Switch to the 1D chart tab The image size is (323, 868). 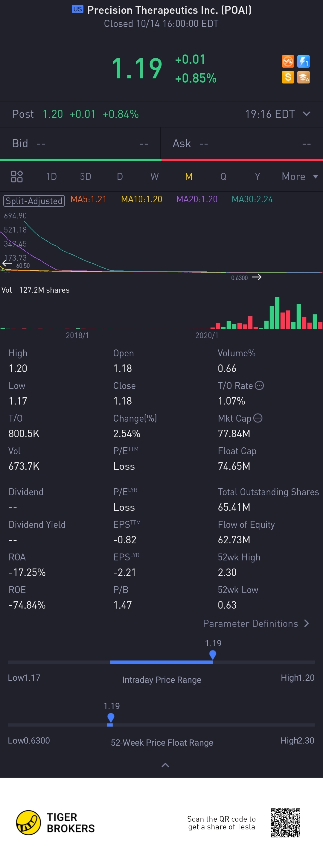click(51, 177)
